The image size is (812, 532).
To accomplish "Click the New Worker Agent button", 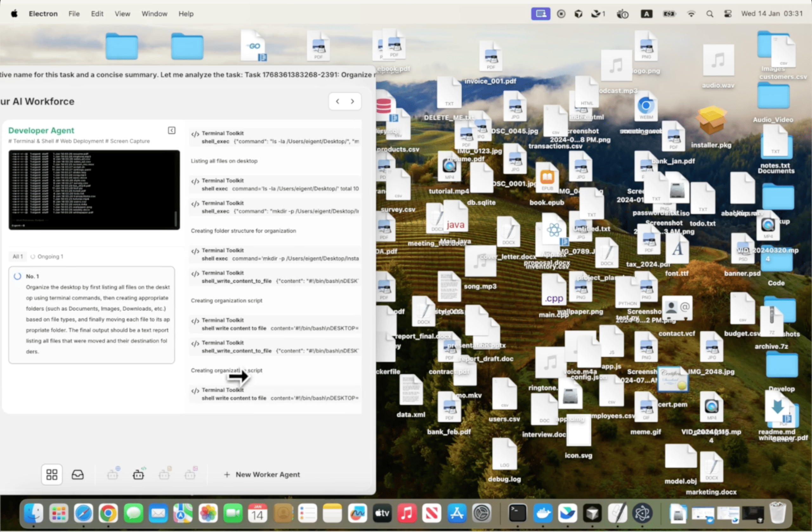I will coord(262,474).
